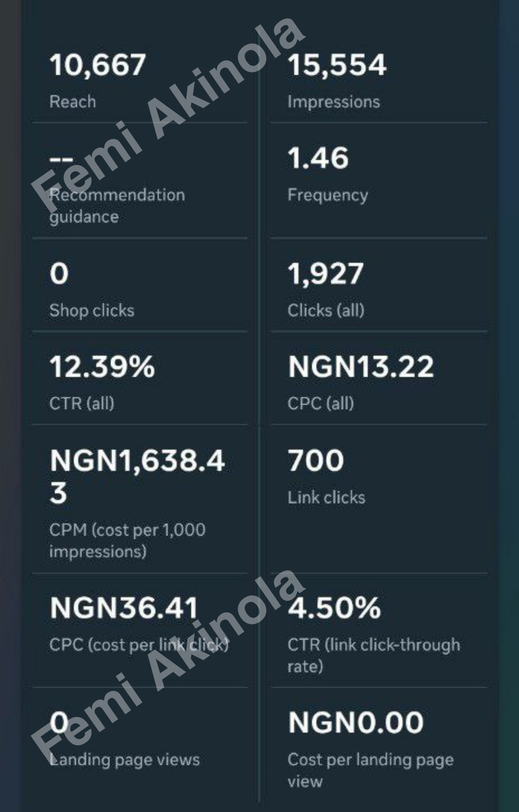Image resolution: width=519 pixels, height=812 pixels.
Task: Select the 1.46 frequency value
Action: (318, 158)
